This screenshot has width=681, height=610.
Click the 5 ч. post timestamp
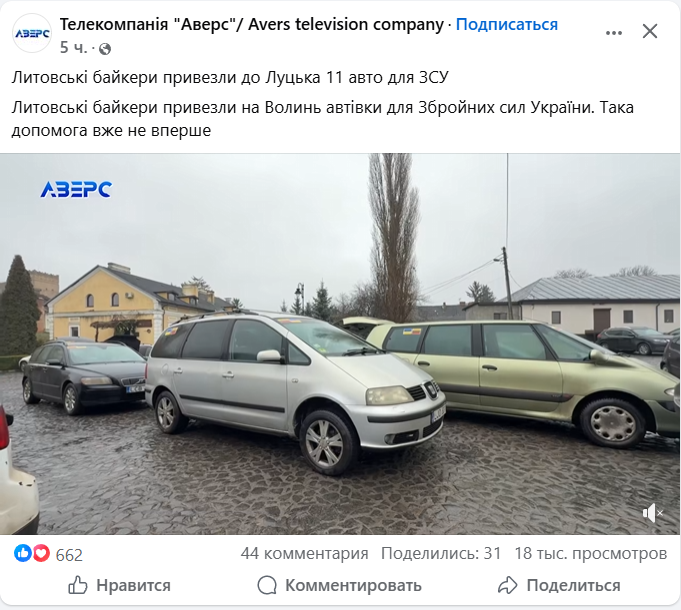[x=73, y=47]
